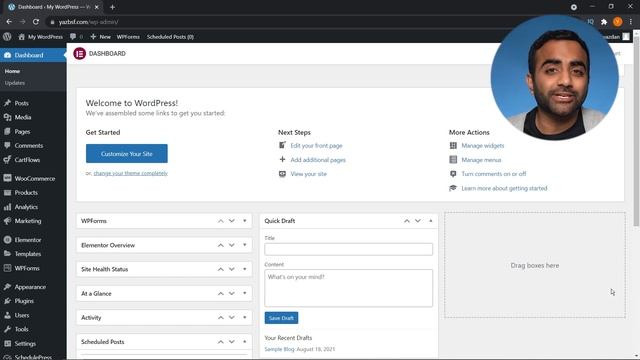Move Quick Draft widget up
Image resolution: width=640 pixels, height=360 pixels.
tap(407, 221)
